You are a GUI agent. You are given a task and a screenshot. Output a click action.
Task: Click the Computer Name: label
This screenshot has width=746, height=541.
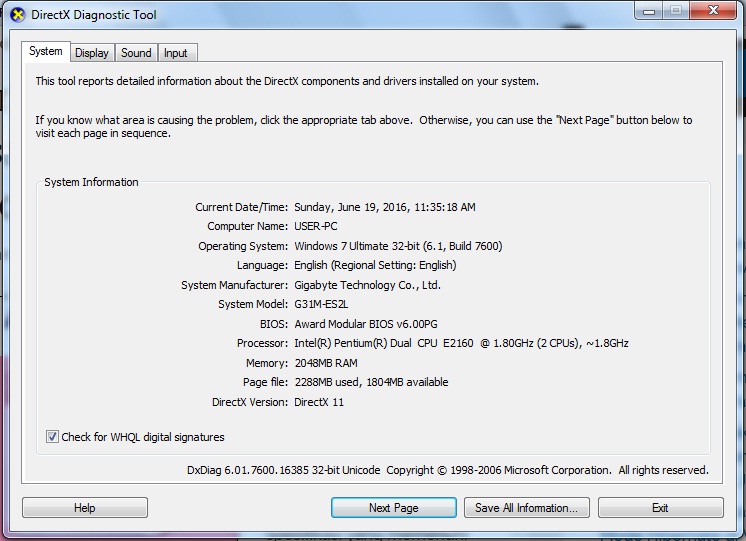[247, 226]
